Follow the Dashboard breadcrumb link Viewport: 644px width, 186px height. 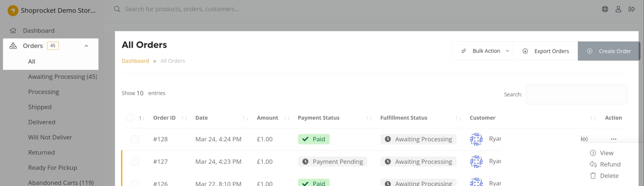tap(135, 61)
